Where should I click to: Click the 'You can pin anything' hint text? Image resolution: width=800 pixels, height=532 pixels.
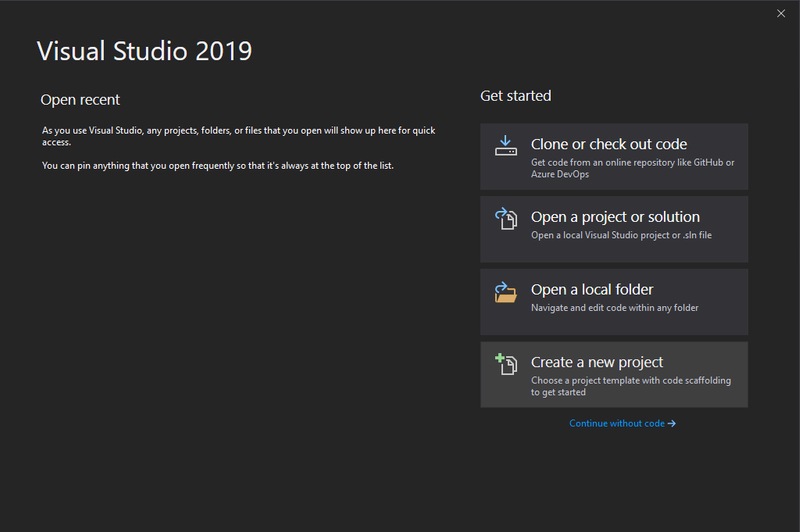(x=217, y=166)
